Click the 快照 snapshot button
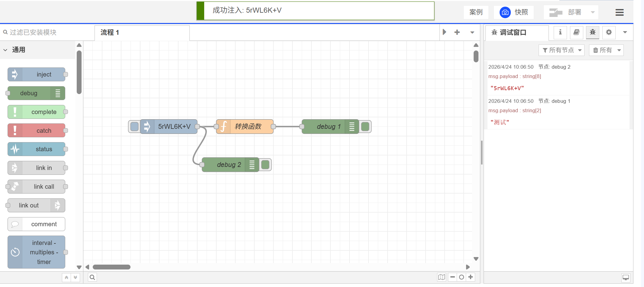The width and height of the screenshot is (644, 287). coord(514,12)
